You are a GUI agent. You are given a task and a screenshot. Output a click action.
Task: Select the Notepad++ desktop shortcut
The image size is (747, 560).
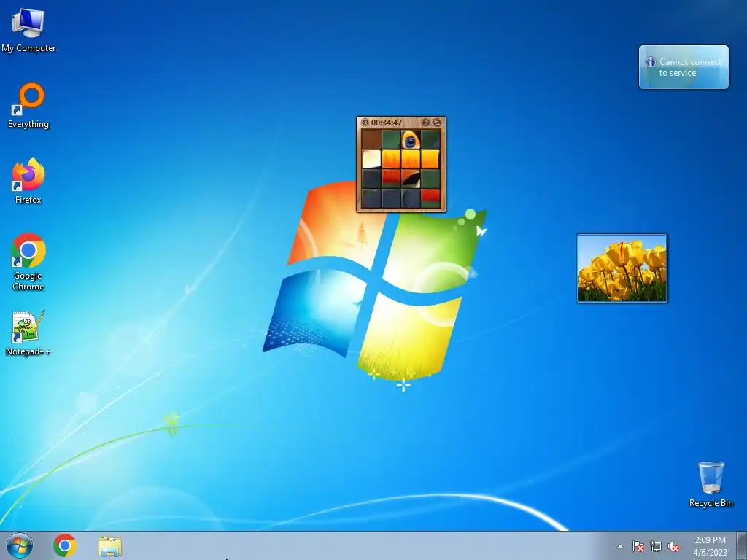[x=28, y=332]
